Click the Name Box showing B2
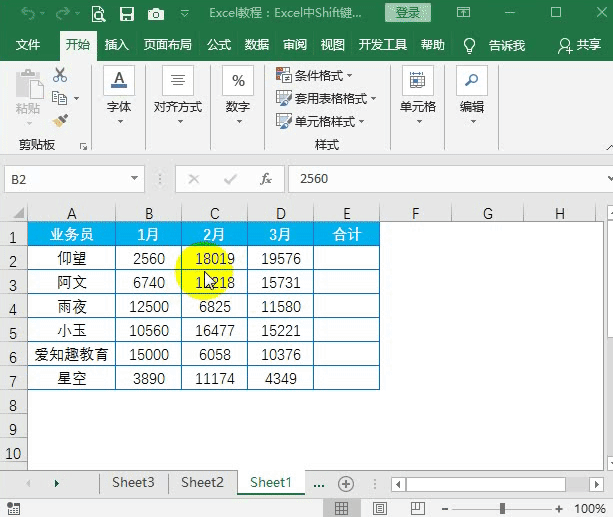Screen dimensions: 613x517 pos(67,179)
